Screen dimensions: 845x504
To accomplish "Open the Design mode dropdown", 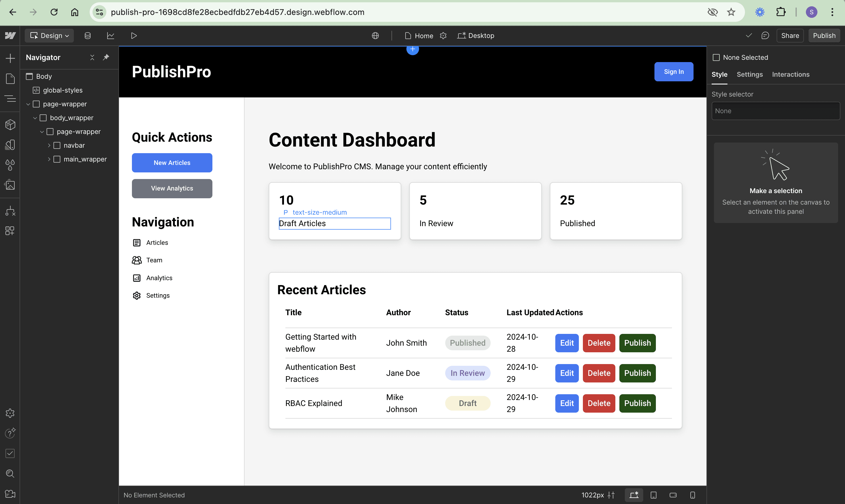I will tap(50, 36).
